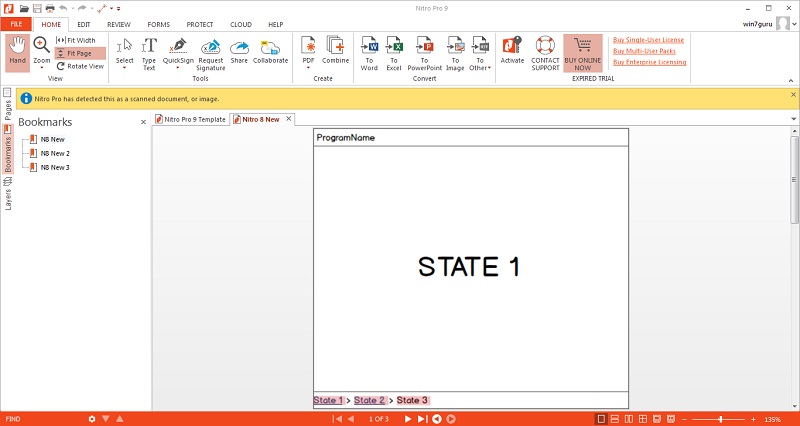Go to the first page
The image size is (800, 426).
pos(337,419)
